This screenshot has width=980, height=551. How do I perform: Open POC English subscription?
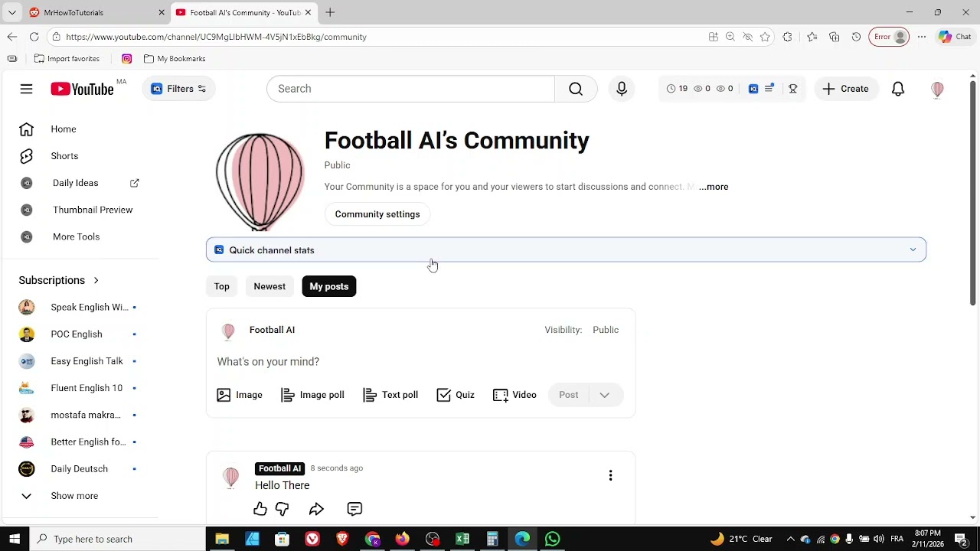(x=80, y=334)
